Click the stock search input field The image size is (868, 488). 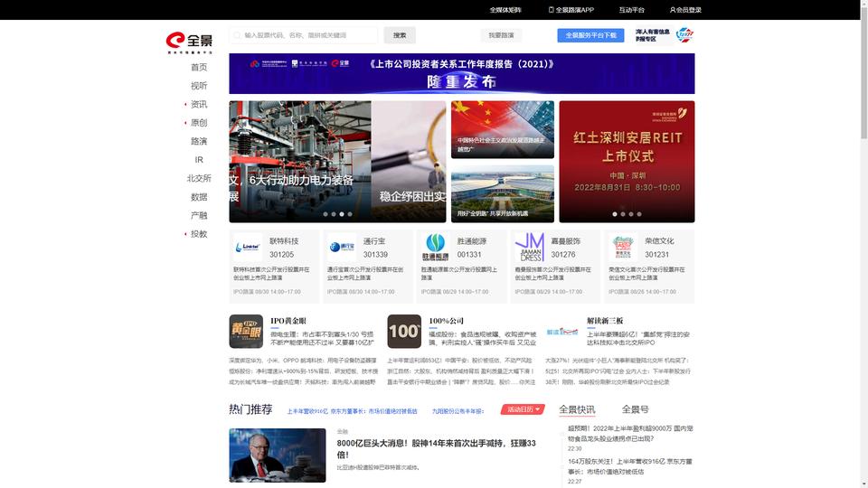304,35
